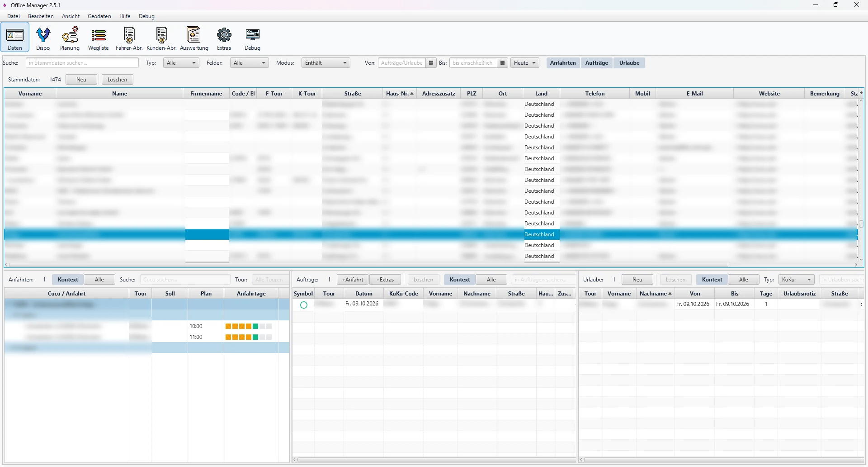Viewport: 868px width, 467px height.
Task: Click the Hilfe menu
Action: (x=125, y=16)
